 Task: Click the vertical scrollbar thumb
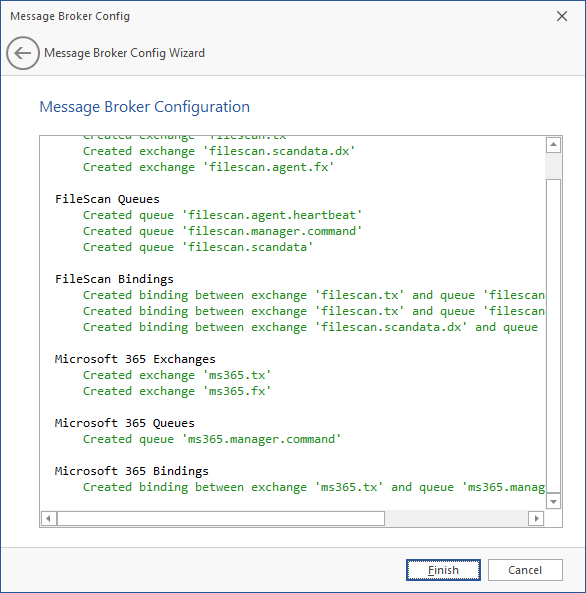tap(553, 336)
